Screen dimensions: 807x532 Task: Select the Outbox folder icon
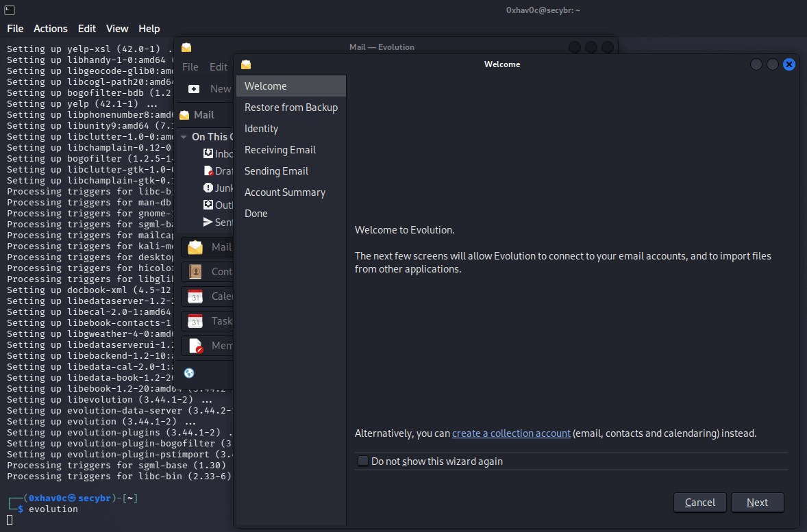208,205
